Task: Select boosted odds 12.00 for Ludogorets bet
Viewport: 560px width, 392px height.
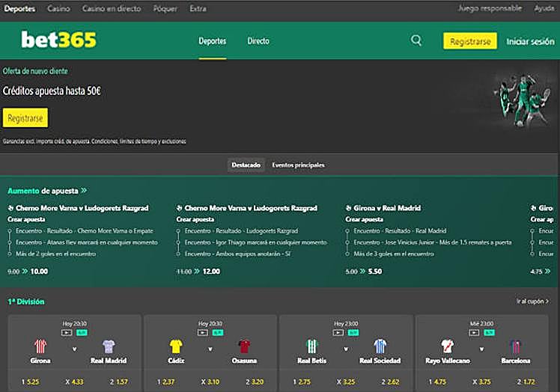Action: coord(210,272)
